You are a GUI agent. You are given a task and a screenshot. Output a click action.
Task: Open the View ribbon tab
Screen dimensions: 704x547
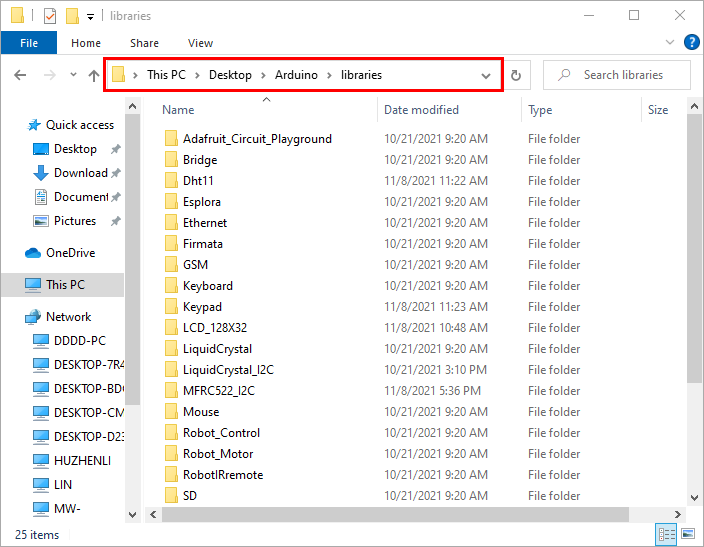point(200,43)
